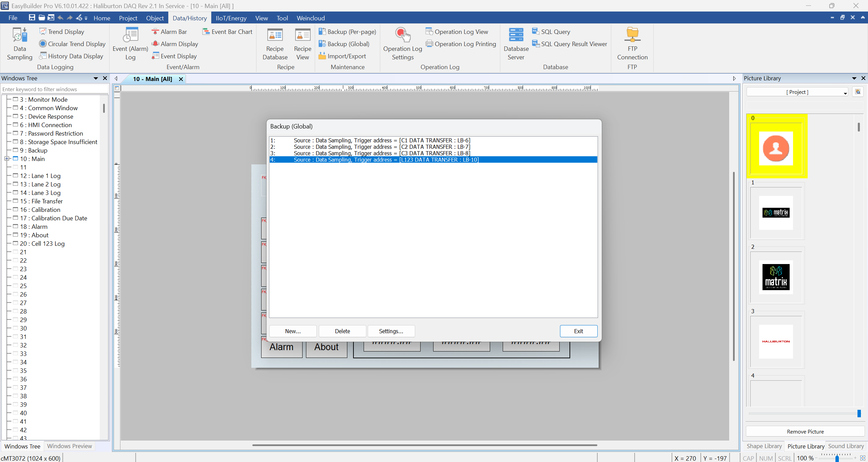
Task: Click the Delete button in the Backup dialog
Action: coord(342,331)
